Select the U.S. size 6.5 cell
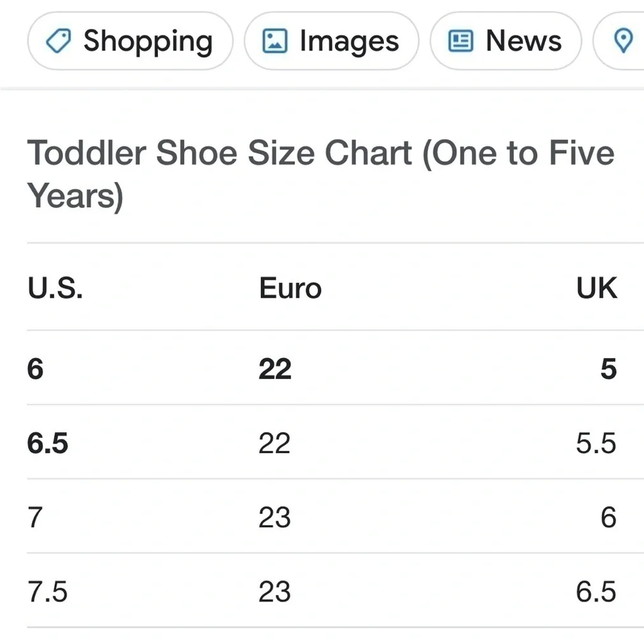644x644 pixels. pyautogui.click(x=48, y=443)
